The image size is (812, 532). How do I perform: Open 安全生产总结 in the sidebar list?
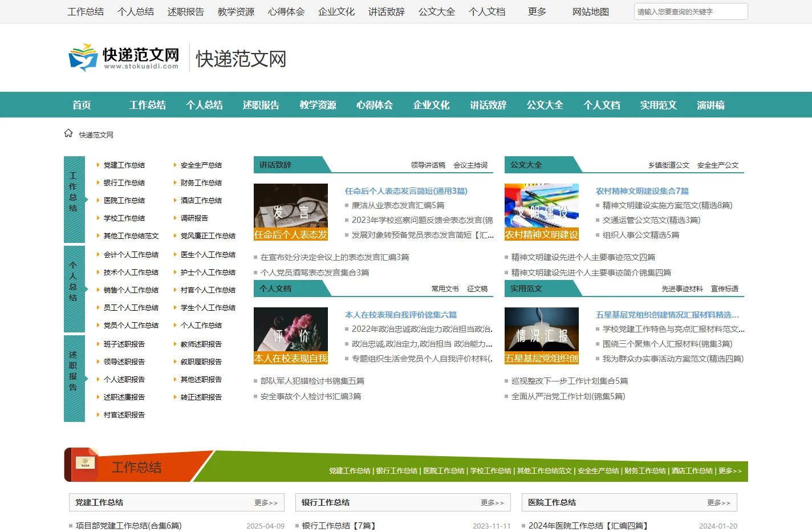201,165
